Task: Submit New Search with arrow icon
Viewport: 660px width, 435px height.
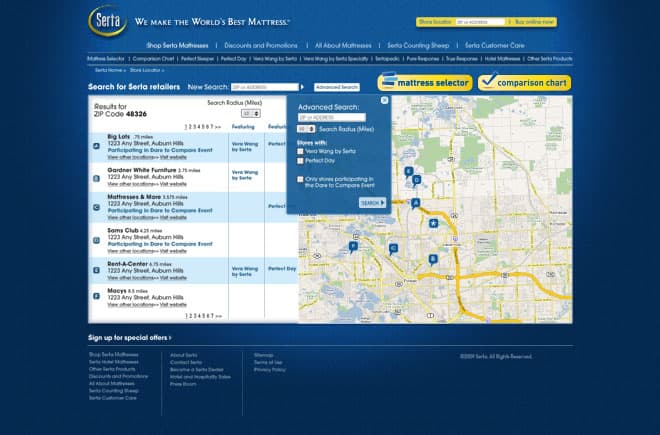Action: coord(302,87)
